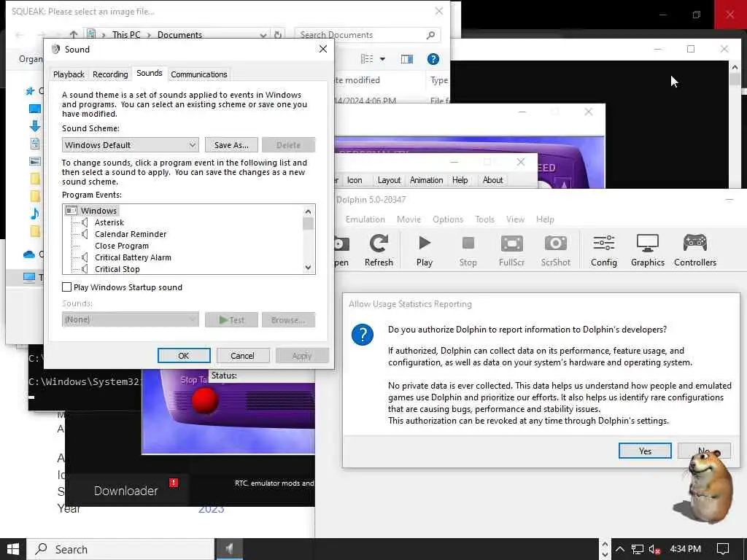Click the network icon in system tray
The height and width of the screenshot is (560, 747).
(637, 549)
